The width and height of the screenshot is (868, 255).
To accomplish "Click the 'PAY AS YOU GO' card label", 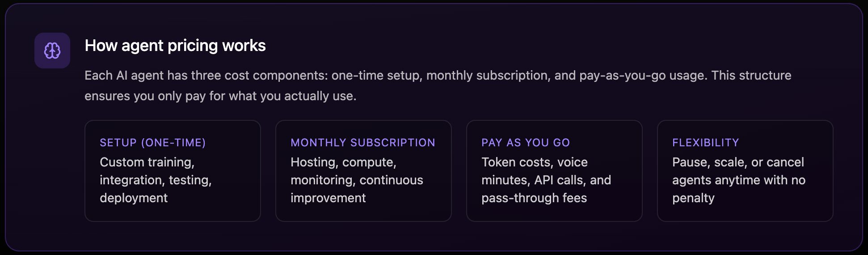I will tap(525, 143).
